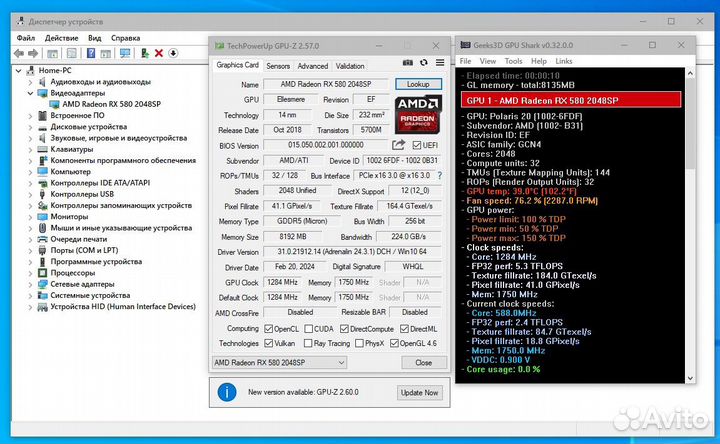
Task: Click the BIOS Version field in GPU-Z
Action: tap(326, 145)
